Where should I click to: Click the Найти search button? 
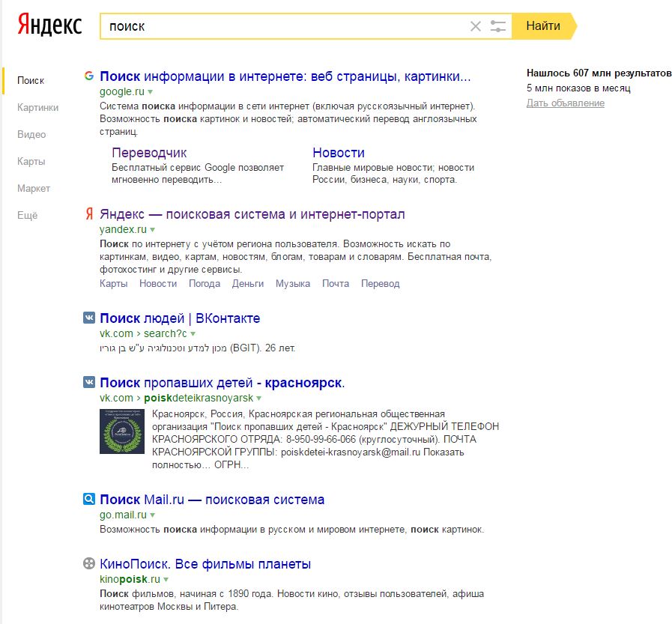[545, 26]
